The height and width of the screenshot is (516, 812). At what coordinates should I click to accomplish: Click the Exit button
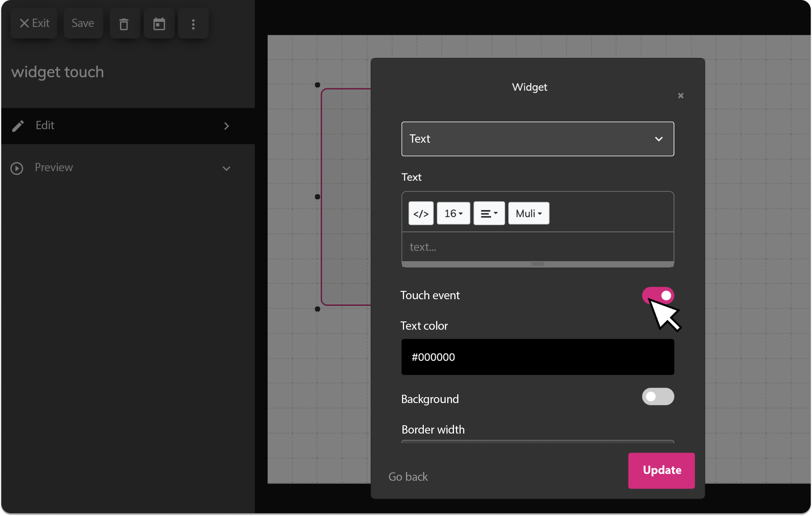(34, 24)
